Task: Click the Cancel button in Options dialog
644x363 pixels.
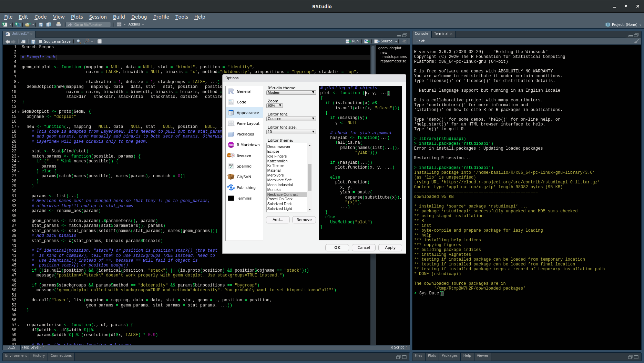Action: 364,248
